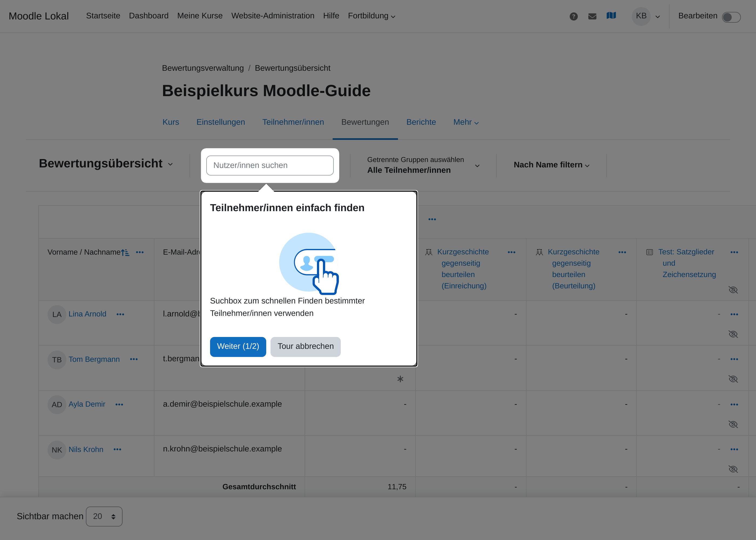Click hidden eye icon in Nils Krohn row
756x540 pixels.
click(733, 469)
